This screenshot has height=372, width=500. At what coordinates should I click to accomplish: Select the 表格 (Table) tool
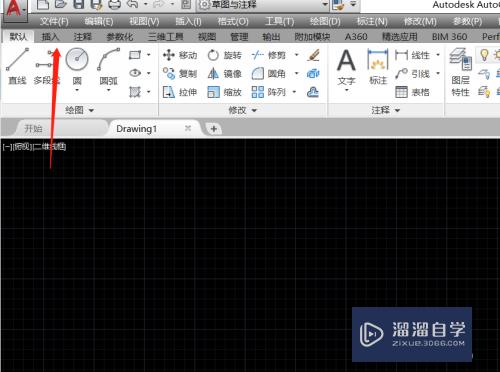coord(412,92)
